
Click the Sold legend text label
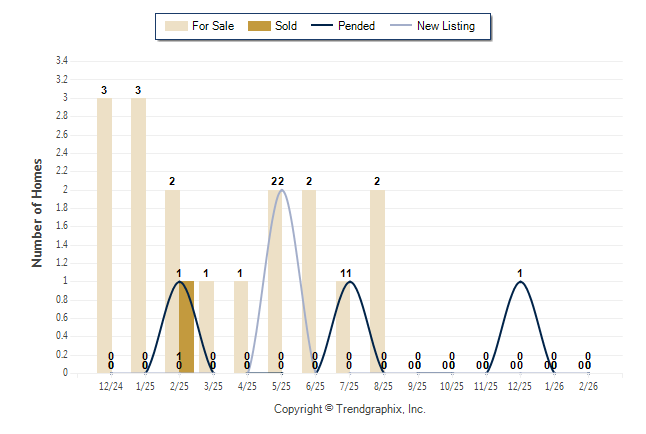286,26
